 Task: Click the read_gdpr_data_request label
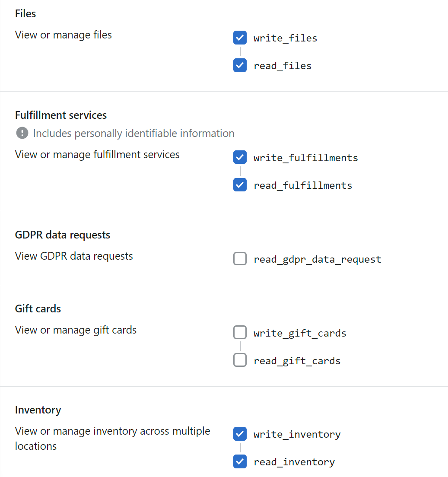[317, 260]
